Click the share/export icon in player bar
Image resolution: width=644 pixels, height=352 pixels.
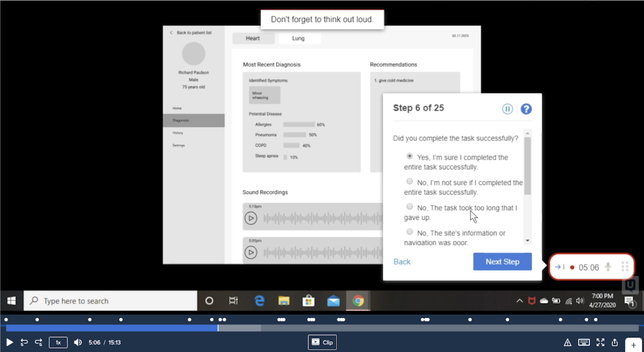tap(615, 342)
